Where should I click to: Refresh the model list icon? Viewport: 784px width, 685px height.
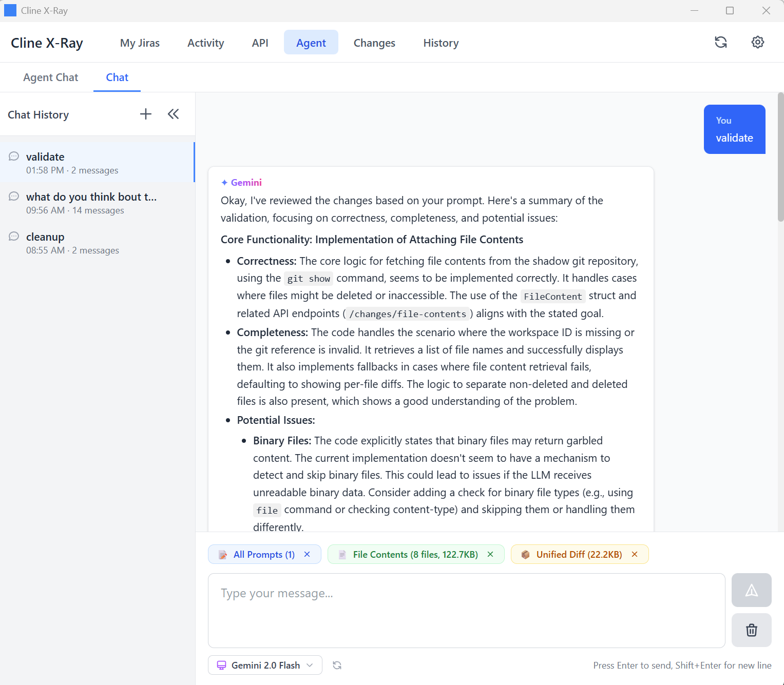click(337, 665)
